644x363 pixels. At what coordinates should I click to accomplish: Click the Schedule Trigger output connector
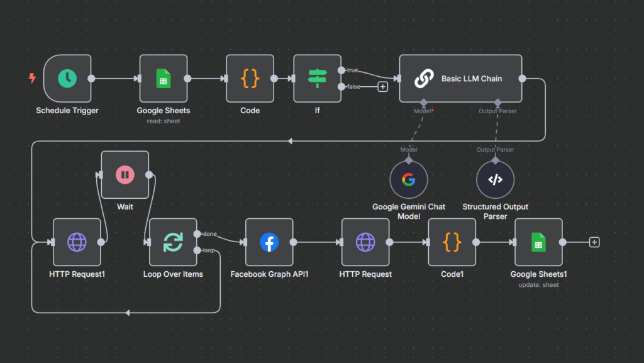92,79
